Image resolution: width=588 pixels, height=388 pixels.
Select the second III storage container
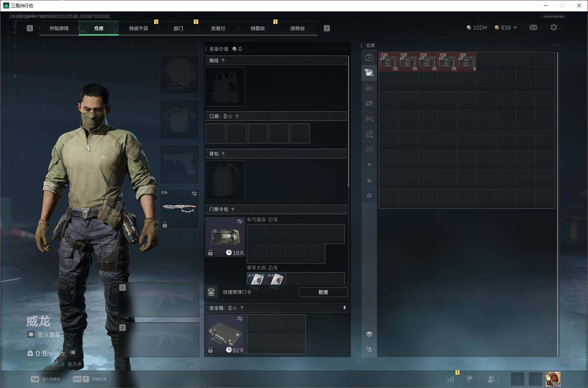coord(369,88)
